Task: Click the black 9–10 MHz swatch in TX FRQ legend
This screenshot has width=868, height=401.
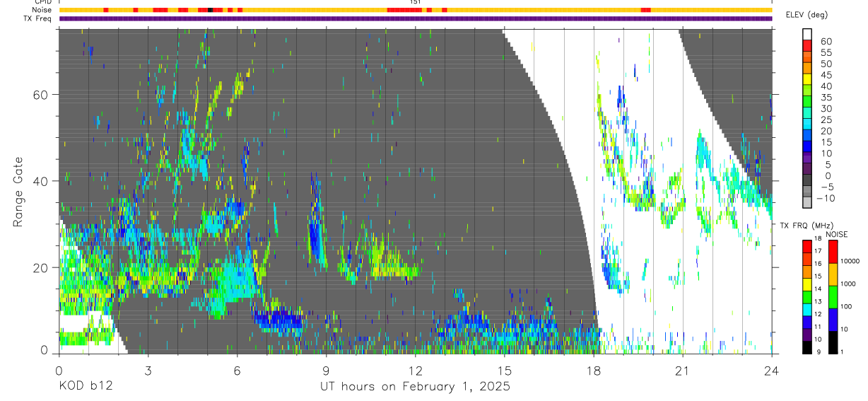Action: click(x=807, y=347)
